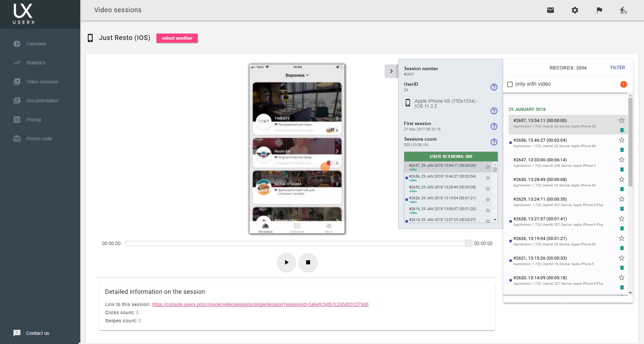Star record #2656 13:46:27
644x344 pixels.
click(x=622, y=140)
